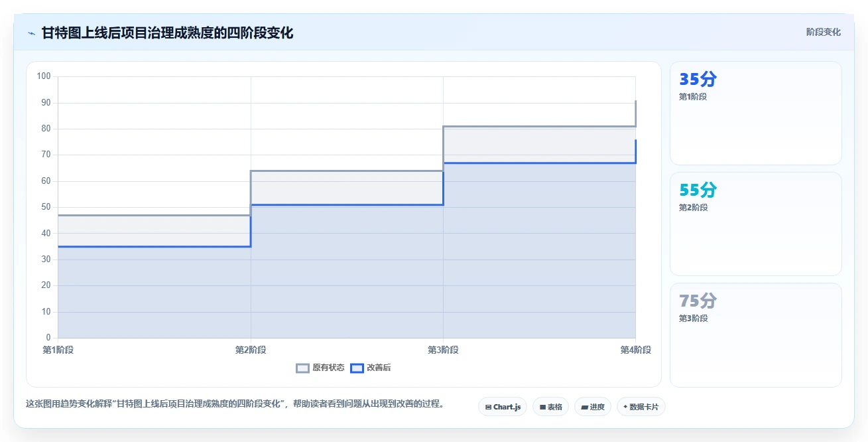Click the y-axis value 100
The height and width of the screenshot is (442, 868).
point(44,76)
